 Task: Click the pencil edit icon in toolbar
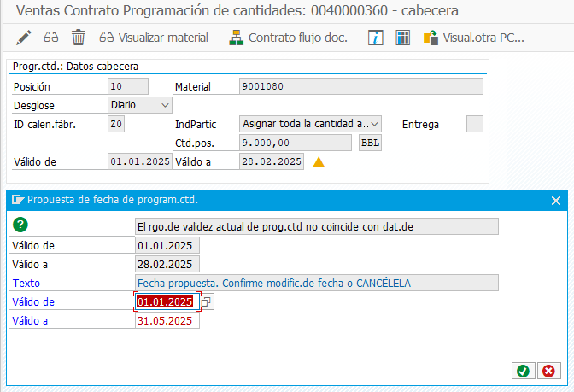[24, 38]
